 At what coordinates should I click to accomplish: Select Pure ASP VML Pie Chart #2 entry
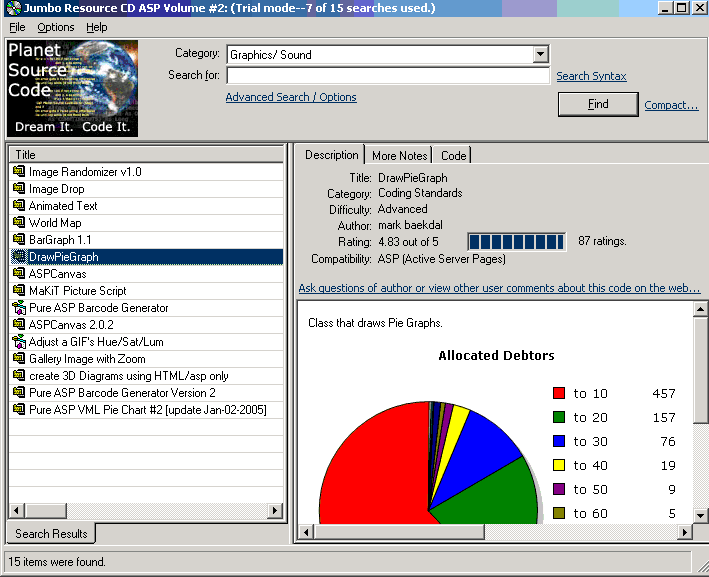[147, 410]
